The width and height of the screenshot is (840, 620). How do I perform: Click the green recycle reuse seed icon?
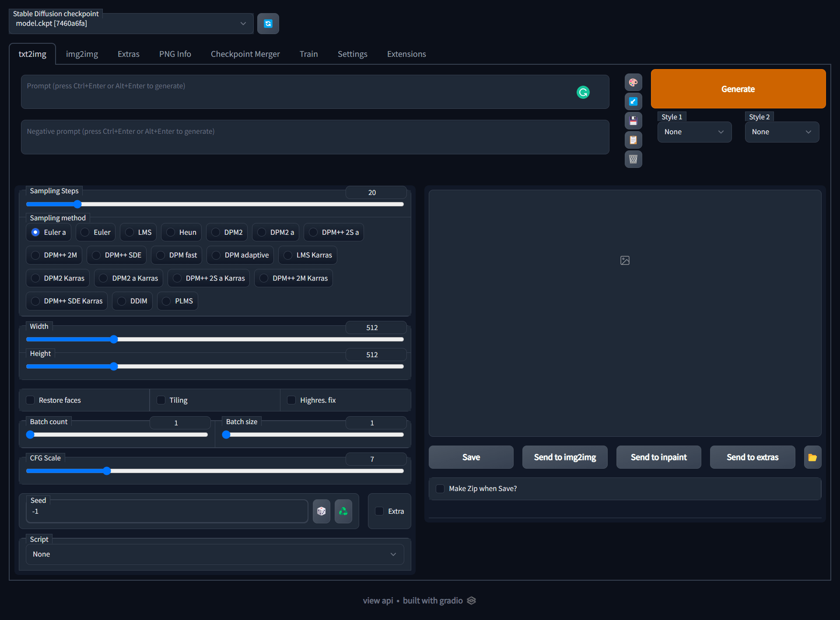[x=343, y=511]
